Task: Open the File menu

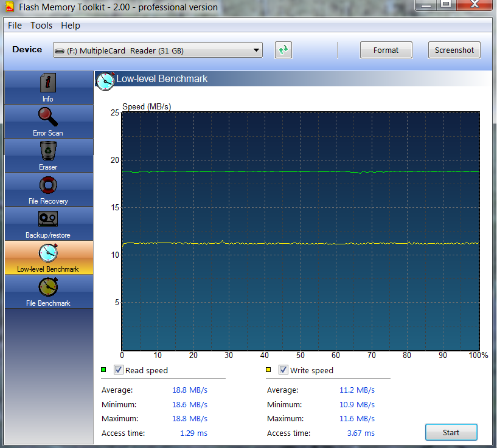Action: point(15,26)
